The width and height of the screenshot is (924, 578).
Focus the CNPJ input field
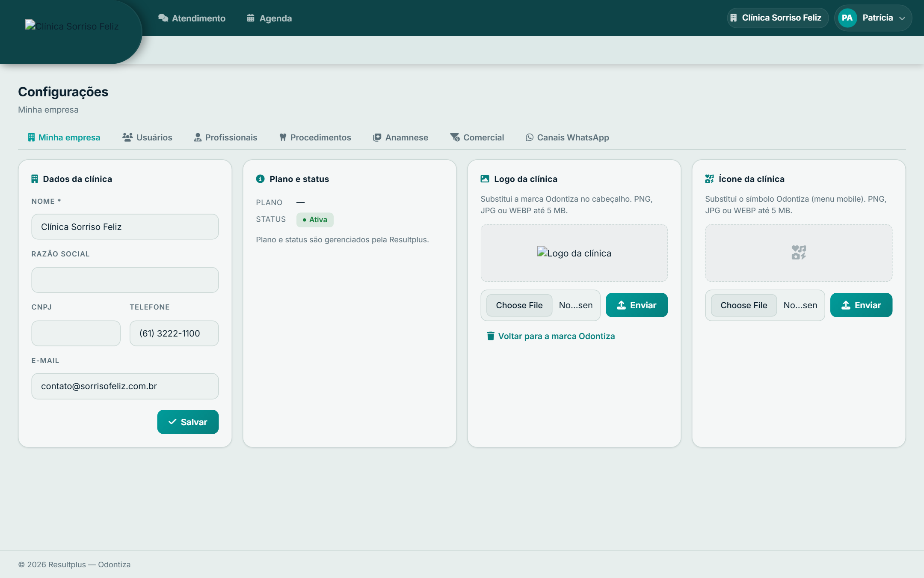76,333
